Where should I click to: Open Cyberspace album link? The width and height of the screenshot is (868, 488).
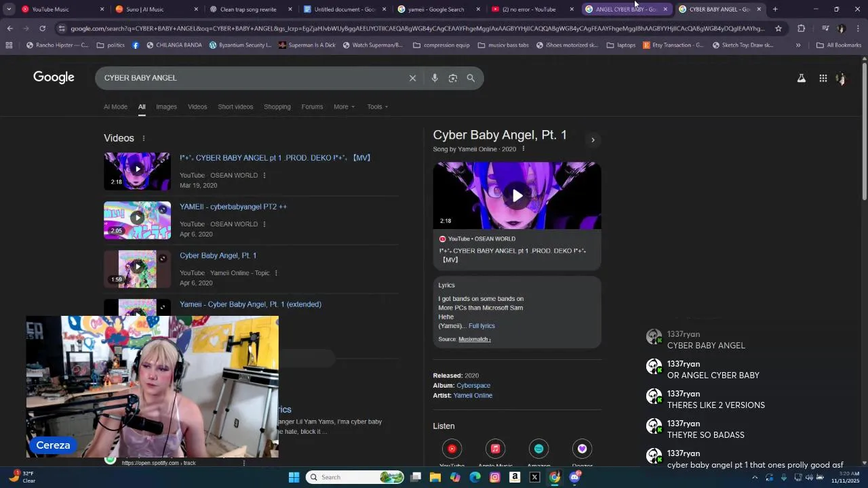(473, 386)
